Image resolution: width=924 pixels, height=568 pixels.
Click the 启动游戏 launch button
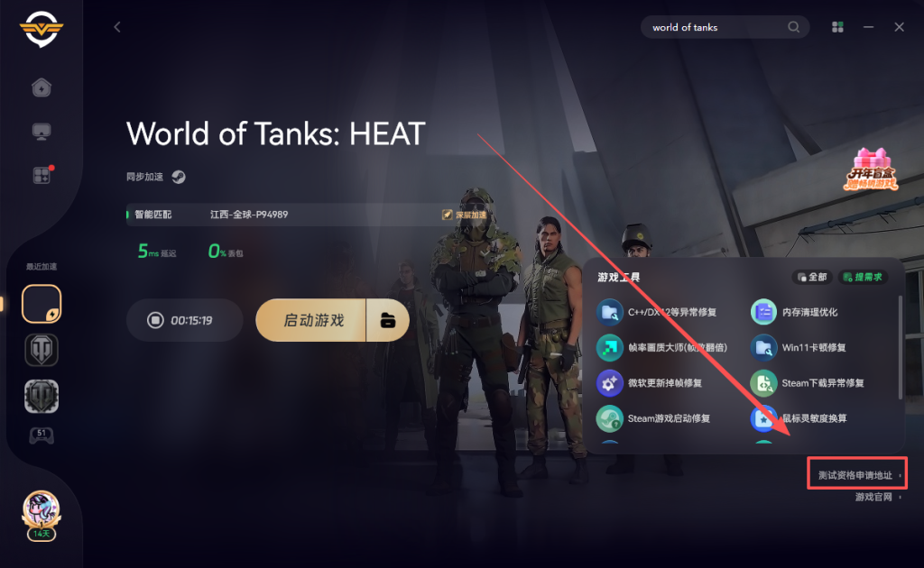click(311, 320)
